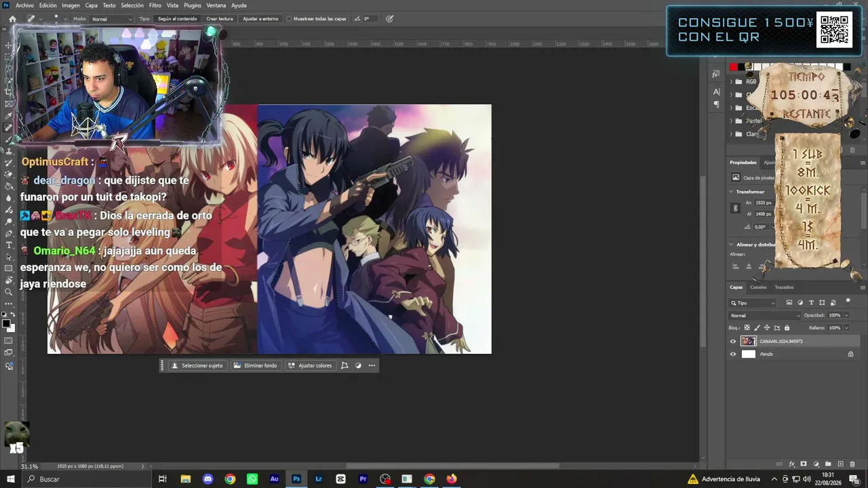The width and height of the screenshot is (868, 488).
Task: Link layers using chain icon
Action: pos(779,464)
